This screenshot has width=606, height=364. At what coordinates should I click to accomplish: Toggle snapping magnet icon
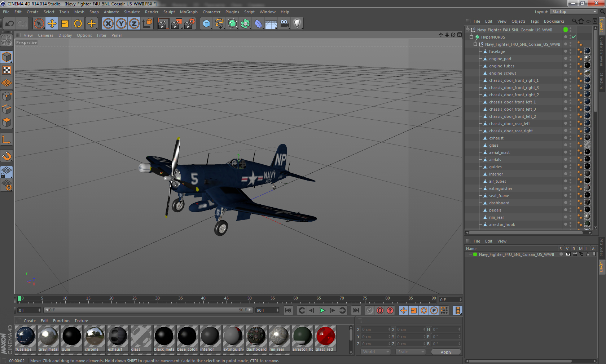(7, 156)
